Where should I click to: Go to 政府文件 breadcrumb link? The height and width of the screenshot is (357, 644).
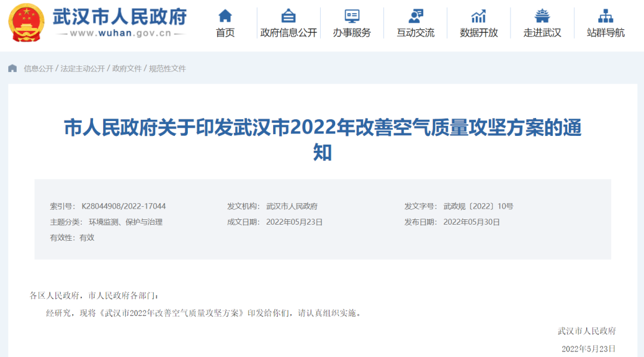[x=127, y=69]
